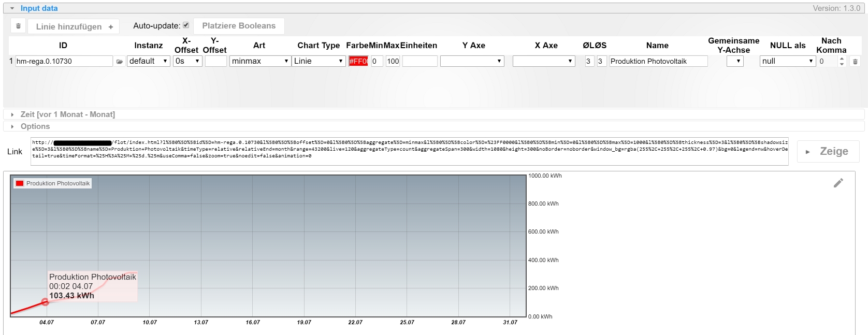Screen dimensions: 868x335
Task: Open the X-Offset dropdown showing 0s
Action: point(188,61)
